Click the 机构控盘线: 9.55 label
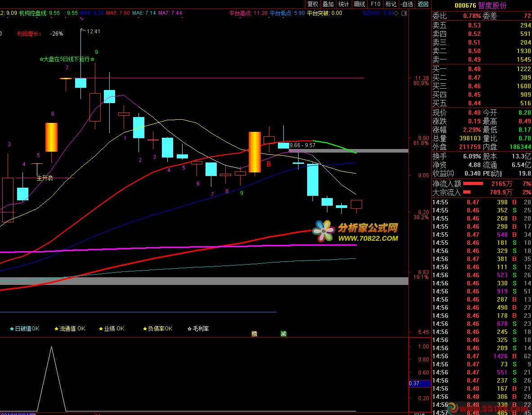Image resolution: width=532 pixels, height=415 pixels. point(40,13)
